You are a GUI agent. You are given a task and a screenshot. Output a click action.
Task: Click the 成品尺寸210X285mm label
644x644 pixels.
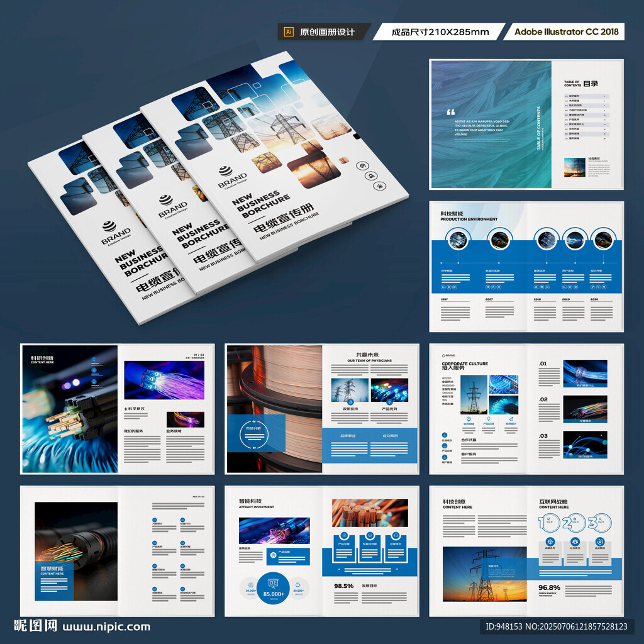pos(440,31)
